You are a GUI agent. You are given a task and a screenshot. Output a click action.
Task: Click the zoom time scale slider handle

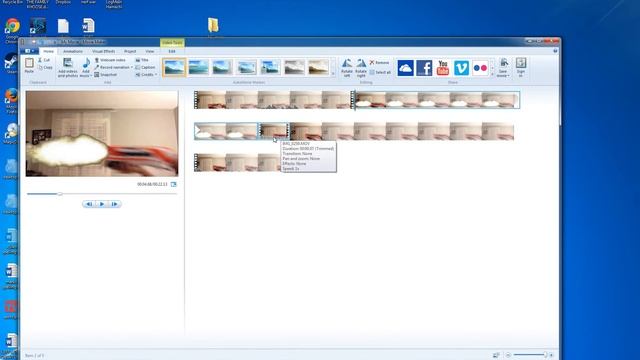tap(545, 355)
